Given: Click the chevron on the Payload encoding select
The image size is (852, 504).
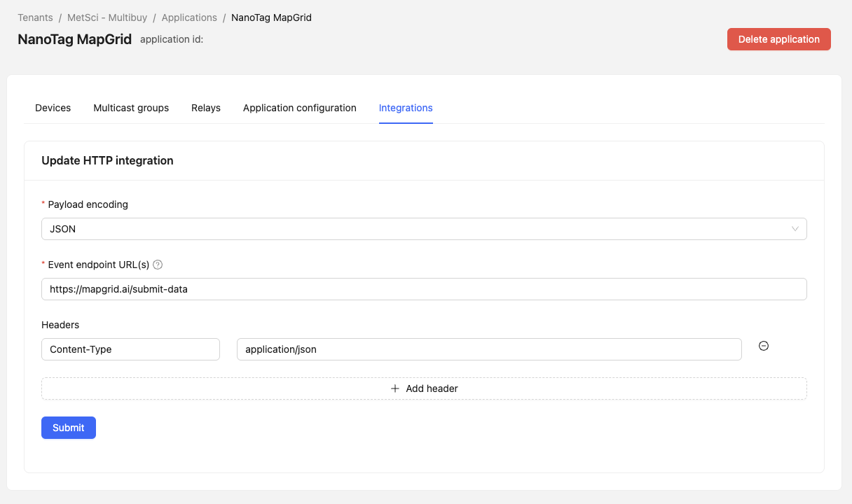Looking at the screenshot, I should [795, 228].
